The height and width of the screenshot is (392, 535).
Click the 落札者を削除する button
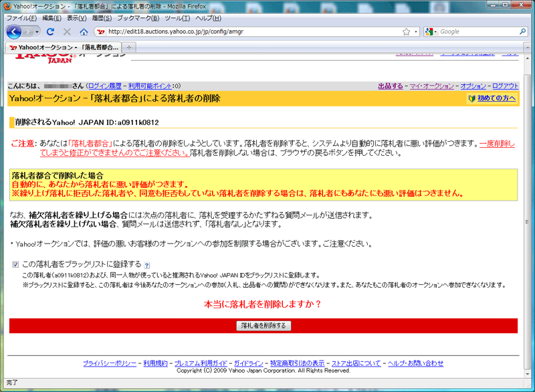pyautogui.click(x=263, y=326)
